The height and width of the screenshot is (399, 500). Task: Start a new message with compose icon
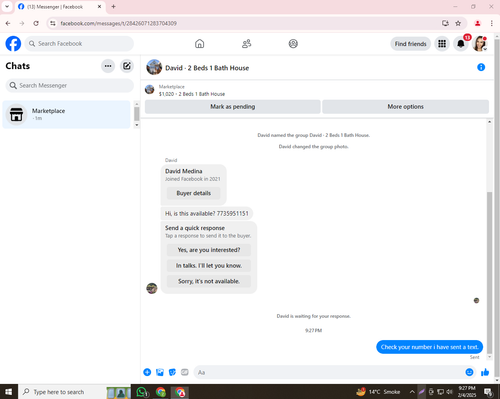click(x=127, y=66)
